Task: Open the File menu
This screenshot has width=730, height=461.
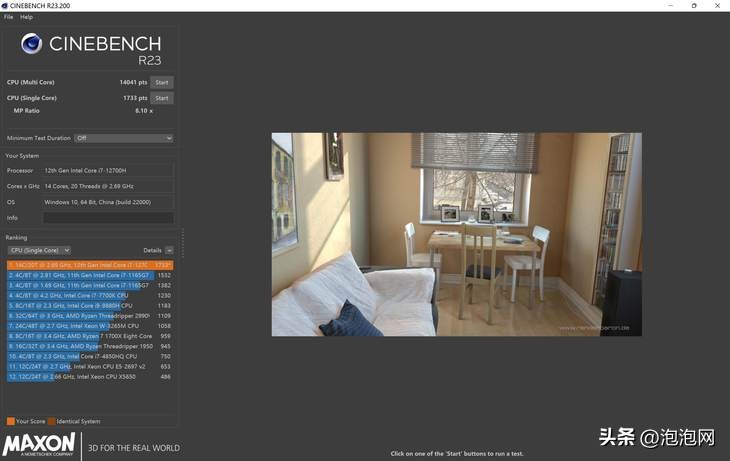Action: pos(8,17)
